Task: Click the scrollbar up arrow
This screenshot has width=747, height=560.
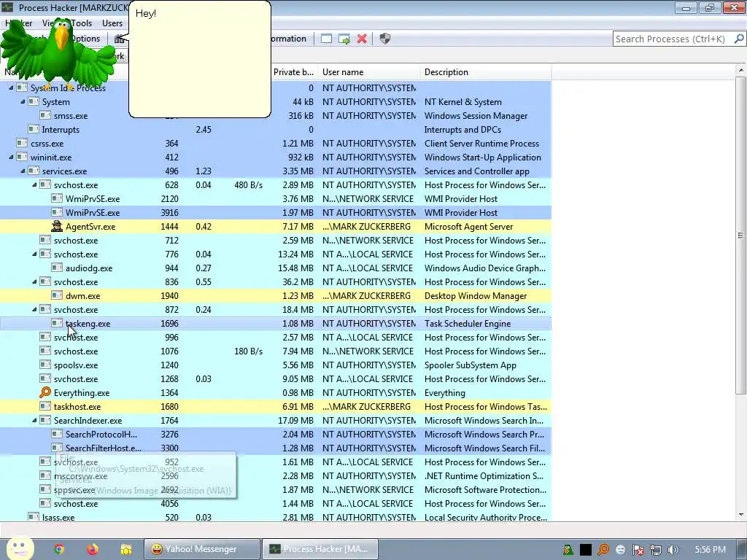Action: coord(740,71)
